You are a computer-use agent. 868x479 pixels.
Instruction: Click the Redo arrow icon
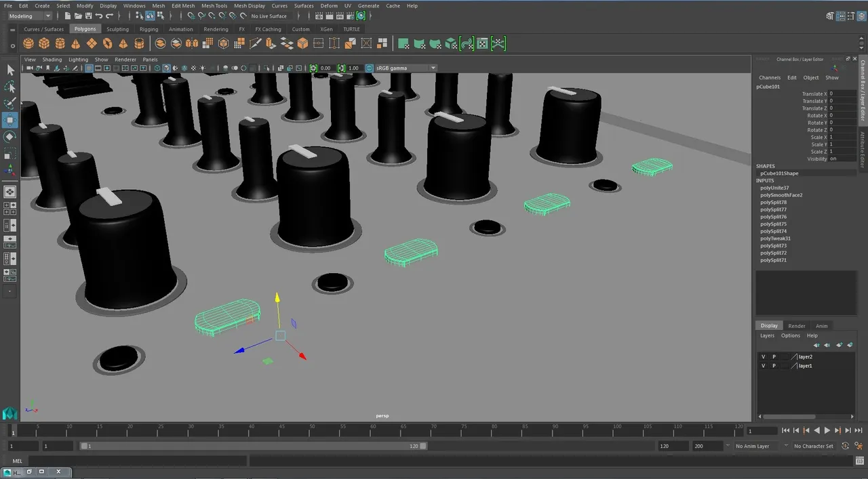109,16
